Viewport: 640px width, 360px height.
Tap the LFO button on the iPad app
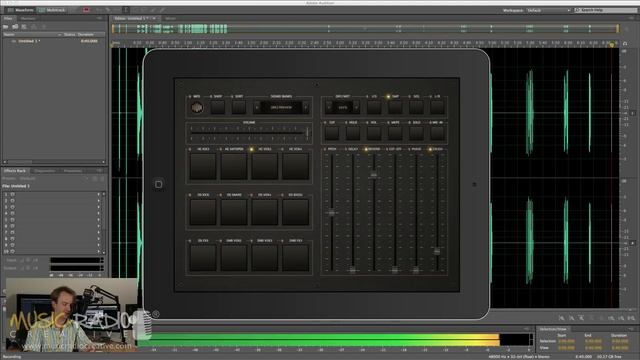coord(374,108)
